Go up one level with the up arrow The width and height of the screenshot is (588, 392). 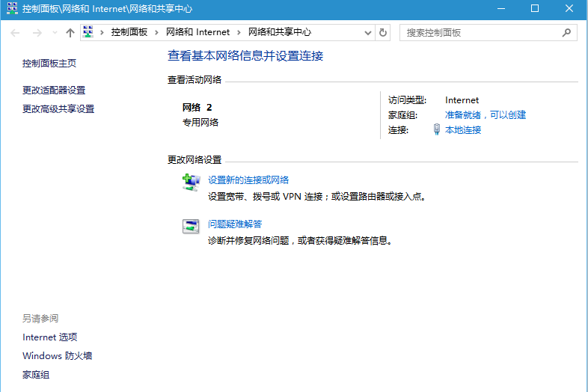pyautogui.click(x=70, y=33)
